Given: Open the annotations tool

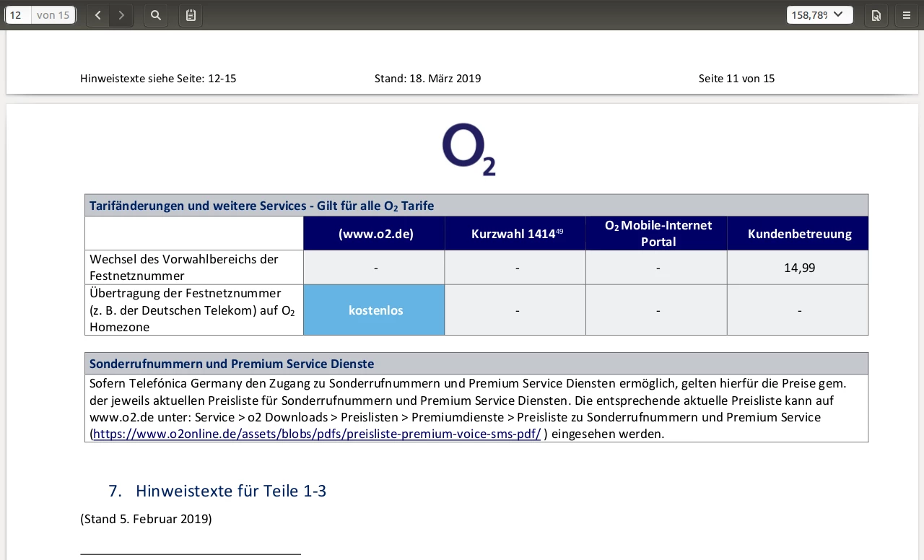Looking at the screenshot, I should [191, 15].
